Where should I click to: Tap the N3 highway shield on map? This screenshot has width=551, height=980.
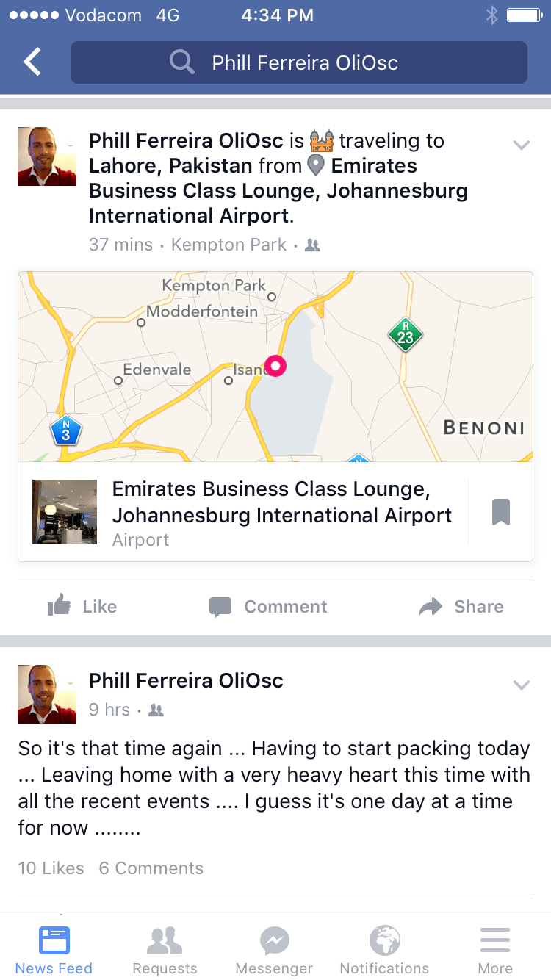pos(65,431)
